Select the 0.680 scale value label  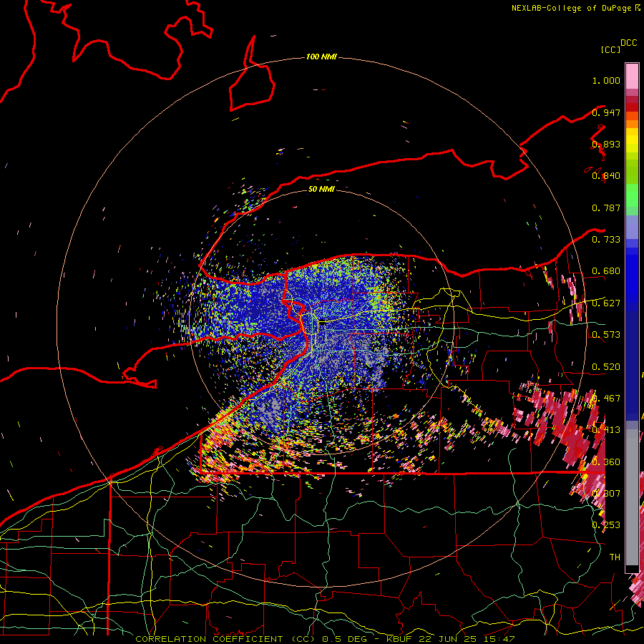(606, 271)
